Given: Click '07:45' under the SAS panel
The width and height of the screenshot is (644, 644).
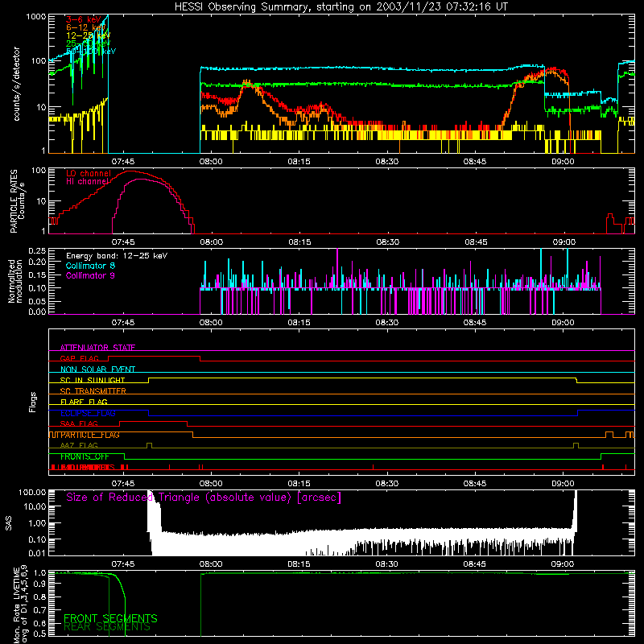Looking at the screenshot, I should pos(123,564).
